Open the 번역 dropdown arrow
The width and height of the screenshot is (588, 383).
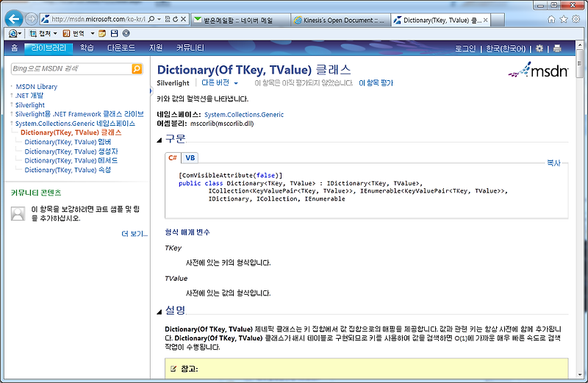tap(93, 33)
